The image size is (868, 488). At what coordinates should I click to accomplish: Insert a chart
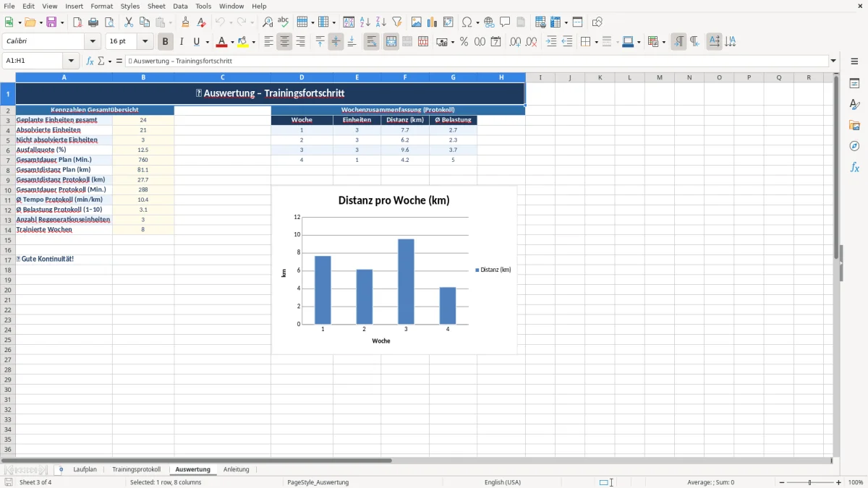(x=433, y=22)
